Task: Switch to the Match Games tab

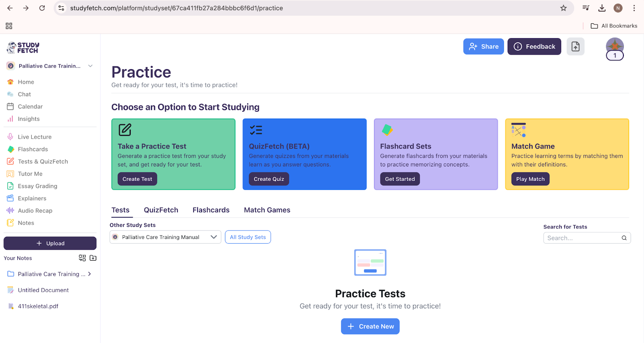Action: (267, 210)
